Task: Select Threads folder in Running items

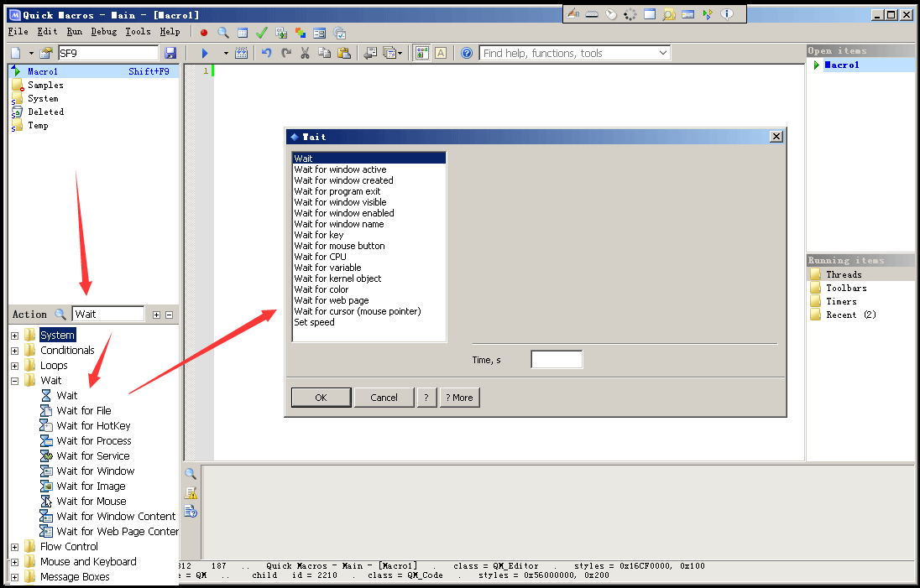Action: coord(843,274)
